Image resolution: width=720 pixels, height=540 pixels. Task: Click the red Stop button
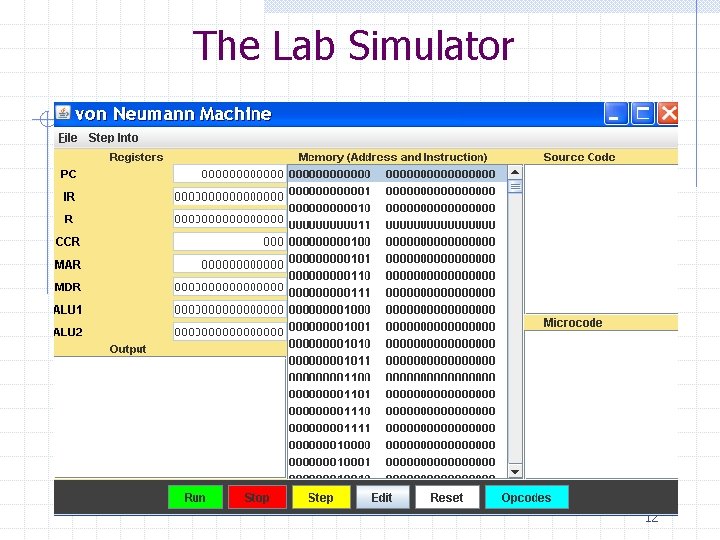pos(257,497)
